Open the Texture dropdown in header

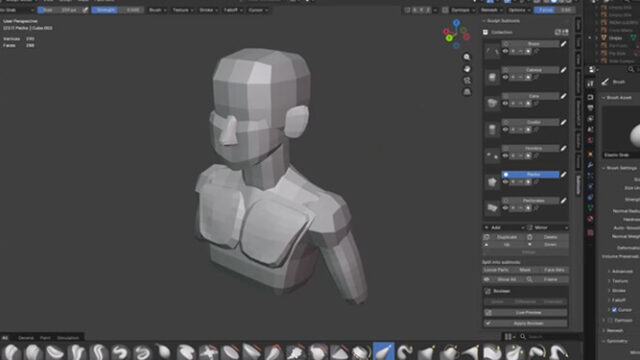182,10
